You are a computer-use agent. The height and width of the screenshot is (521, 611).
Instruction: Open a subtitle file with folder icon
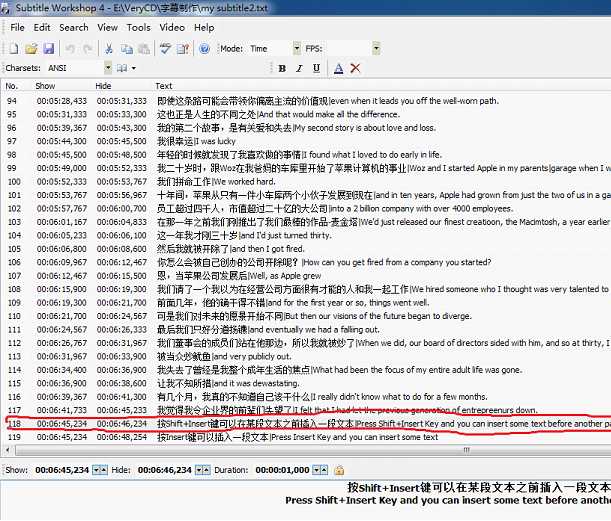[31, 49]
